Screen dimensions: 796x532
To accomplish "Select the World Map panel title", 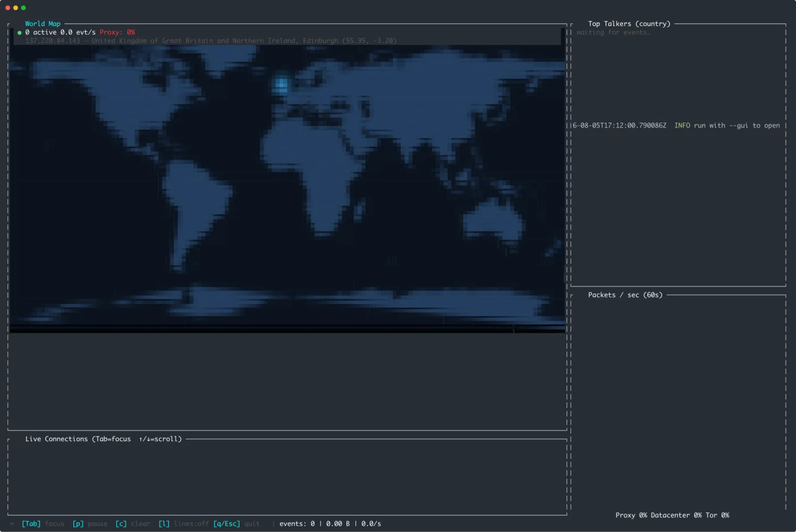I will click(x=43, y=24).
